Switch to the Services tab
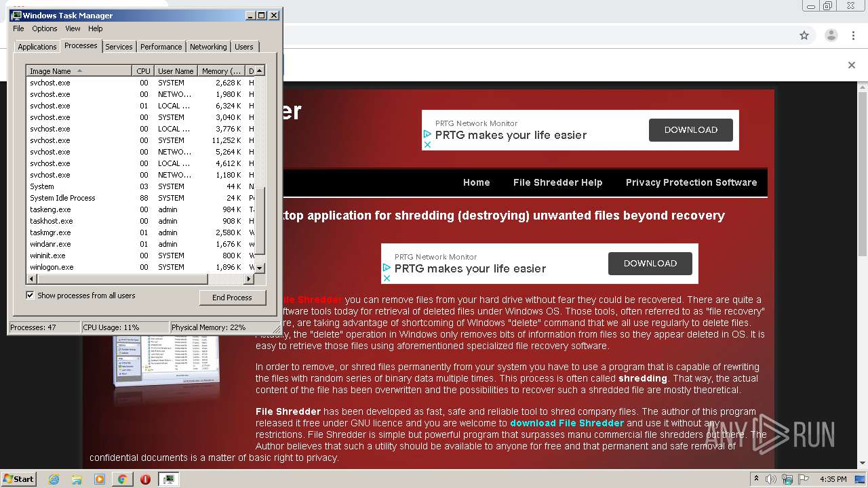 tap(119, 47)
